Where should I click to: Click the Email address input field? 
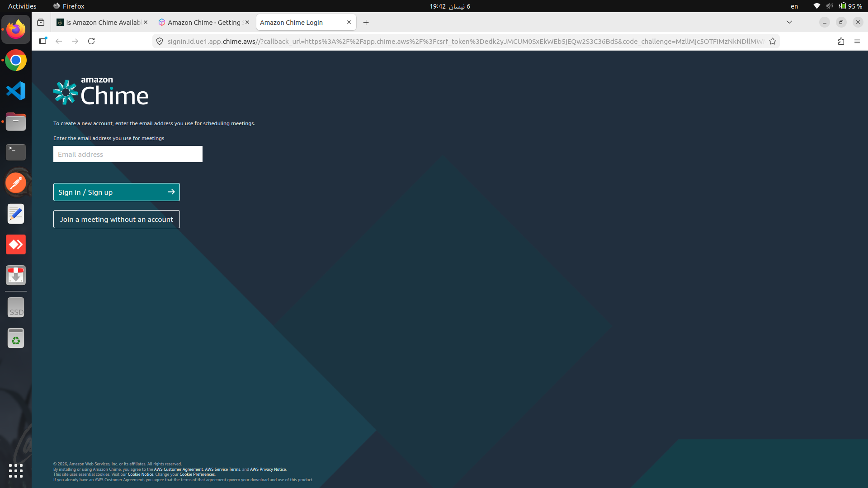127,154
